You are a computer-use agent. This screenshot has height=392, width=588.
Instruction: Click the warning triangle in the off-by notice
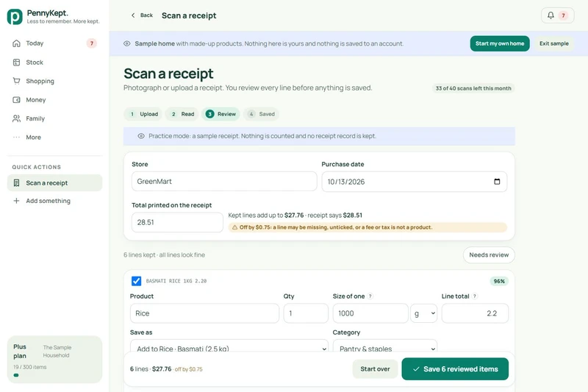point(234,227)
